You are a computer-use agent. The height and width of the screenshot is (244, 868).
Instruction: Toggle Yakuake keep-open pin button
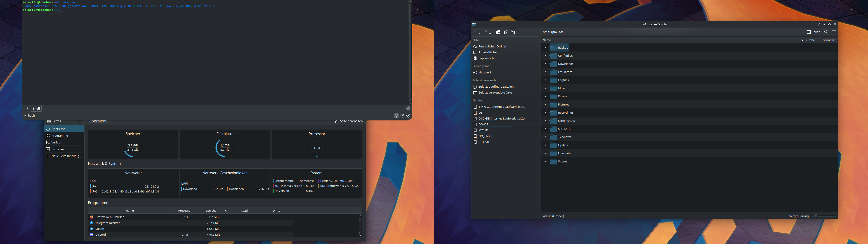[x=396, y=116]
